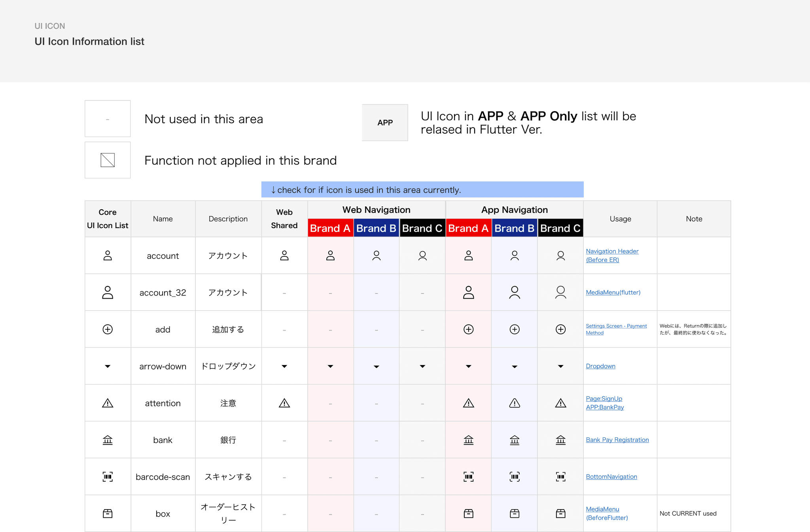This screenshot has width=810, height=532.
Task: Click the blue 'check for if icon is used' banner
Action: (422, 190)
